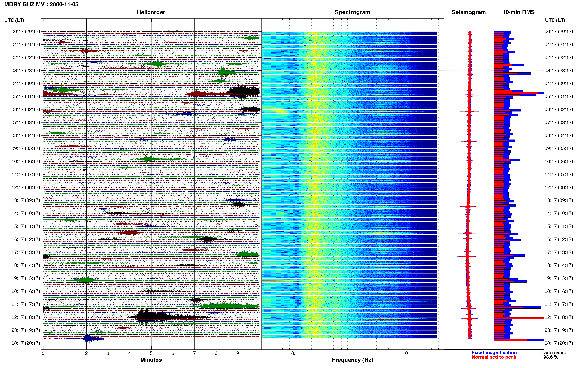
Task: Click the minute 0 tick label
Action: (43, 353)
